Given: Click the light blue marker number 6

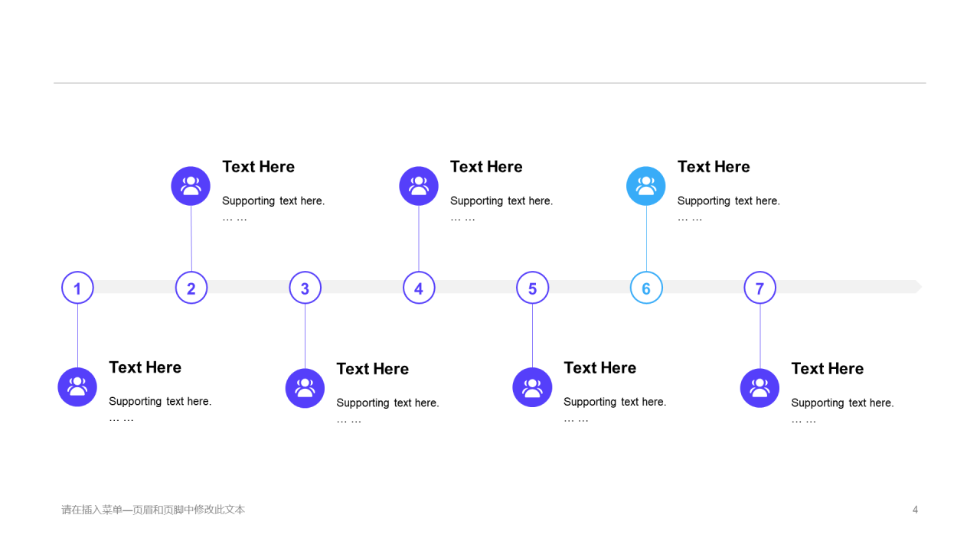Looking at the screenshot, I should (x=646, y=288).
